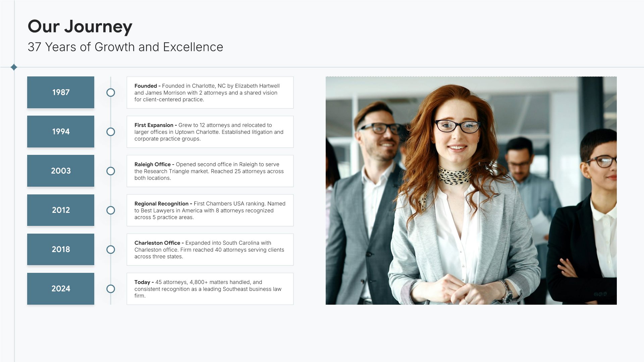Click the Our Journey title heading

tap(80, 26)
